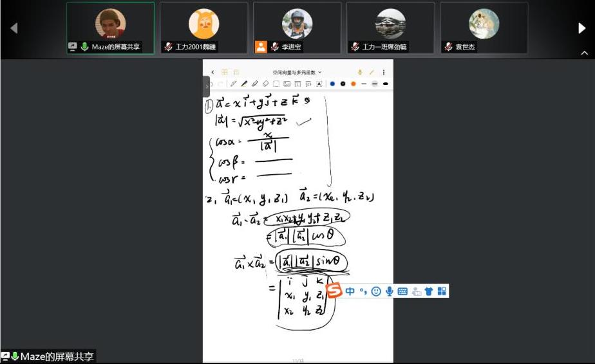Viewport: 595px width, 364px height.
Task: Open the Sogou toolbox grid icon
Action: tap(442, 291)
